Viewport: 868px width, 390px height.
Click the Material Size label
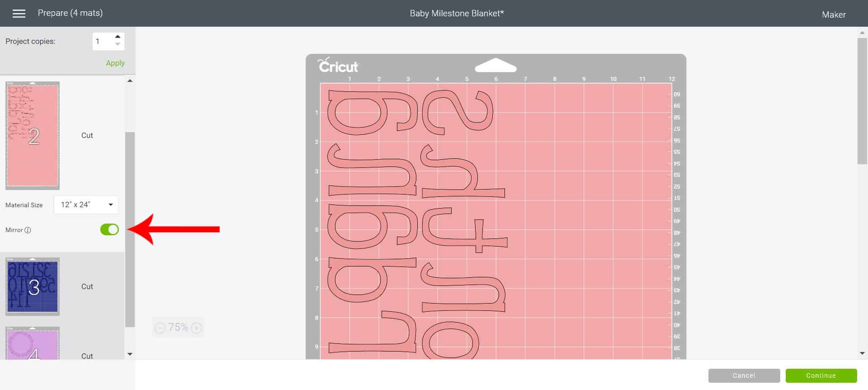(24, 205)
